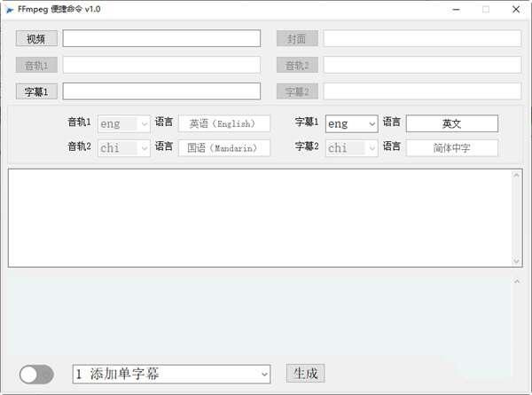The height and width of the screenshot is (395, 532).
Task: Focus the 字幕1 path input field
Action: click(x=161, y=91)
